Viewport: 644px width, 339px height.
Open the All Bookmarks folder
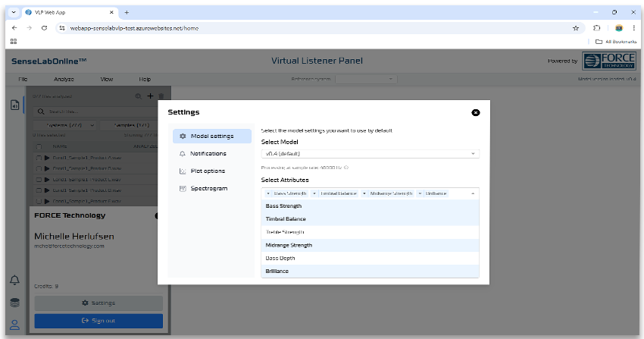click(x=616, y=42)
